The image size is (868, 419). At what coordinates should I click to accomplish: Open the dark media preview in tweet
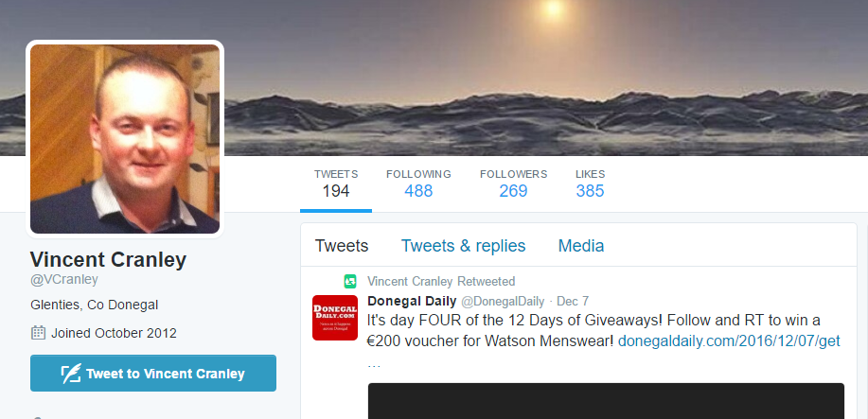pos(606,401)
